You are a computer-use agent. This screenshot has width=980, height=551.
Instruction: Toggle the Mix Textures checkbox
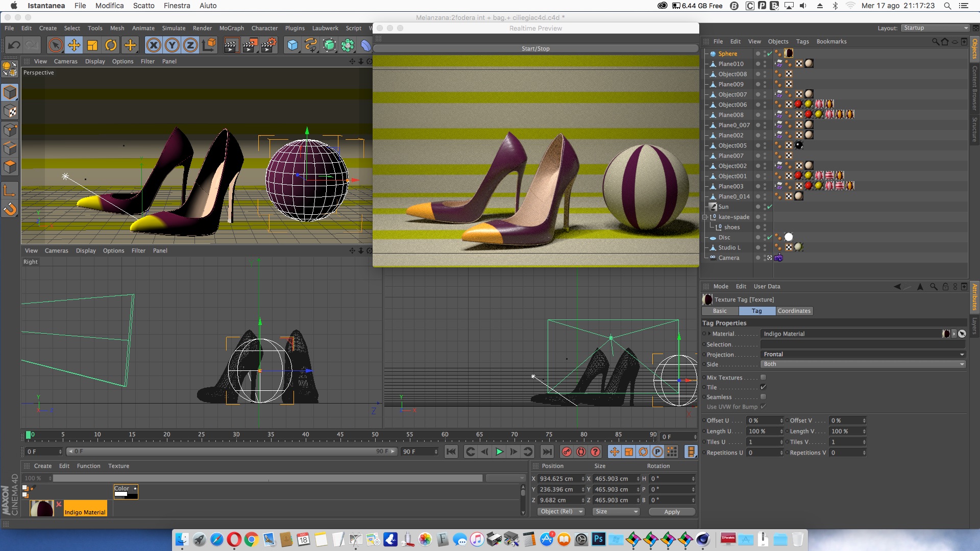(764, 378)
